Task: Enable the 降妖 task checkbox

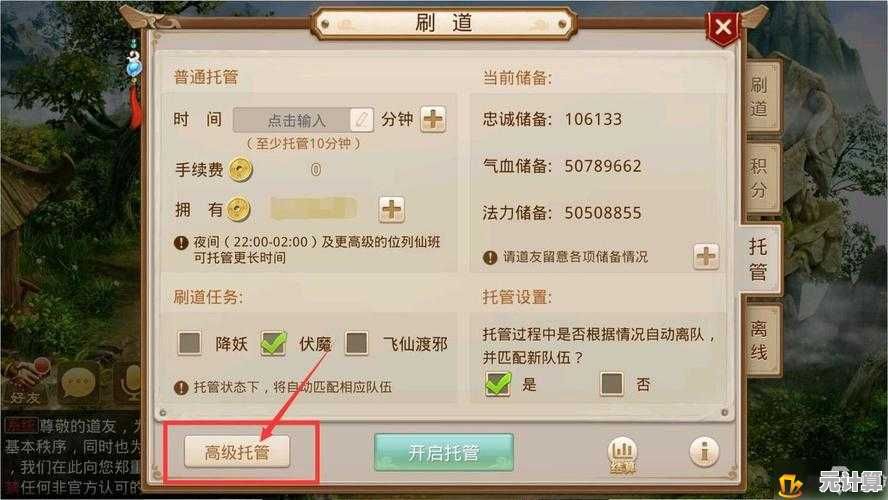Action: 189,343
